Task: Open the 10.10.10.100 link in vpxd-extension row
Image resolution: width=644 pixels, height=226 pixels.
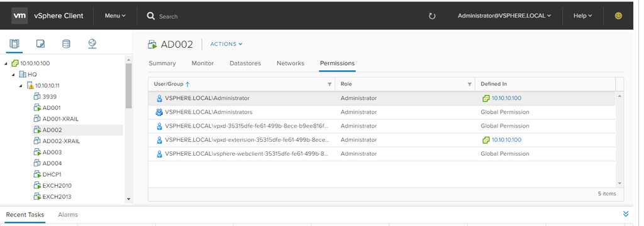Action: [x=506, y=140]
